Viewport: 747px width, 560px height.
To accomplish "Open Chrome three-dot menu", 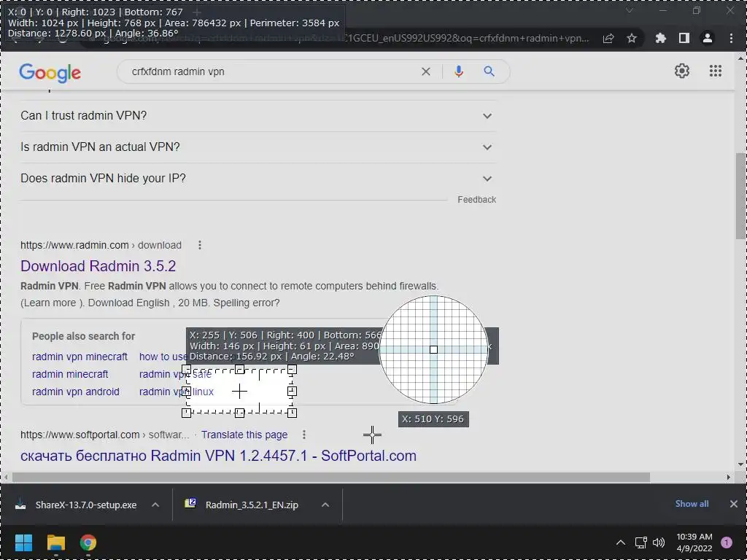I will coord(731,38).
